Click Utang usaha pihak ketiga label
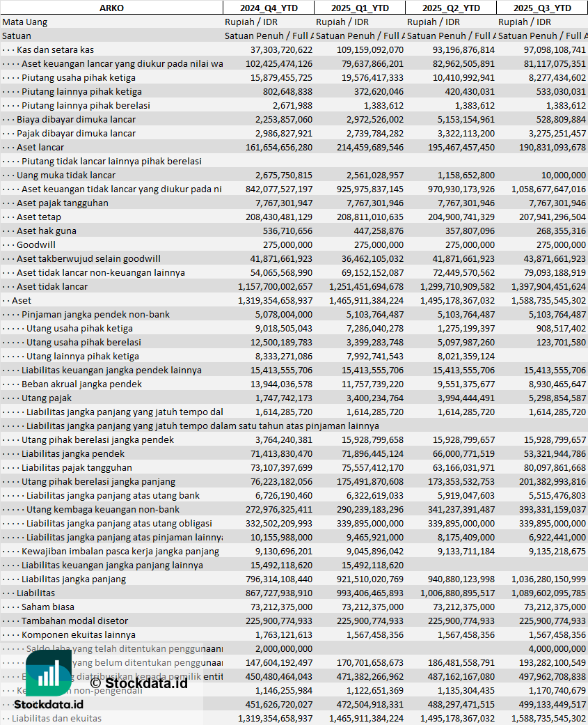The width and height of the screenshot is (588, 725). click(x=79, y=328)
